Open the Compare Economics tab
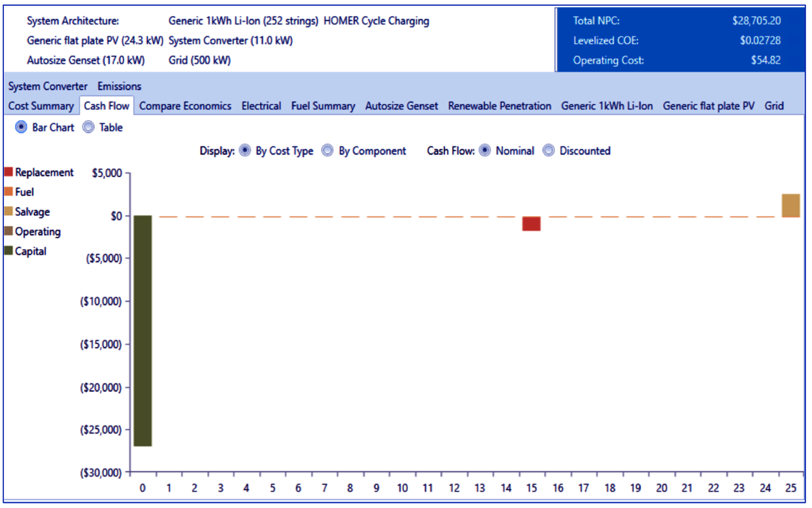 [185, 106]
